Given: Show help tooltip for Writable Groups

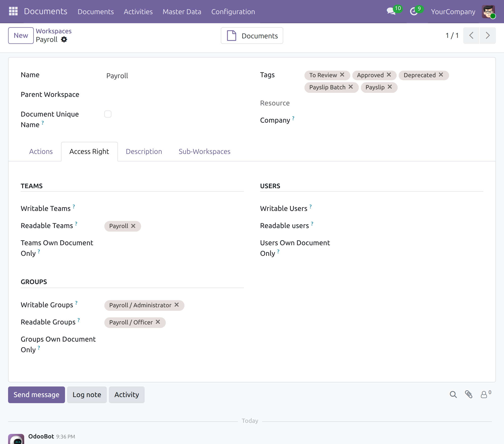Looking at the screenshot, I should (76, 303).
